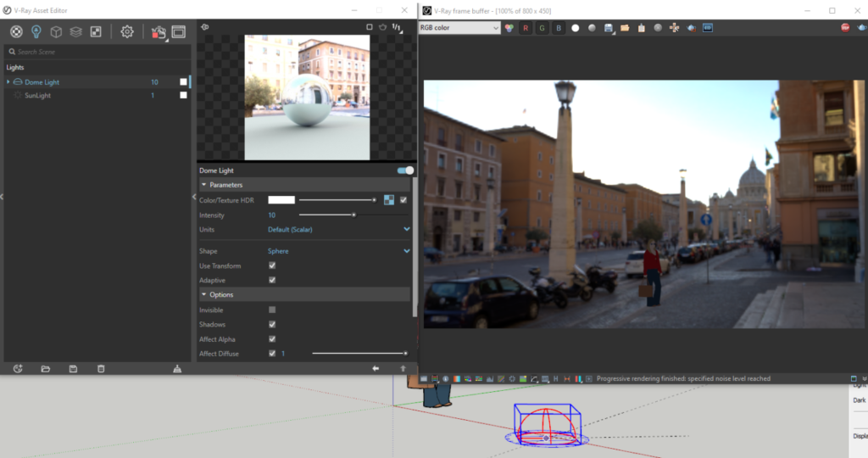The image size is (868, 458).
Task: Uncheck the Affect Diffuse checkbox
Action: pyautogui.click(x=272, y=354)
